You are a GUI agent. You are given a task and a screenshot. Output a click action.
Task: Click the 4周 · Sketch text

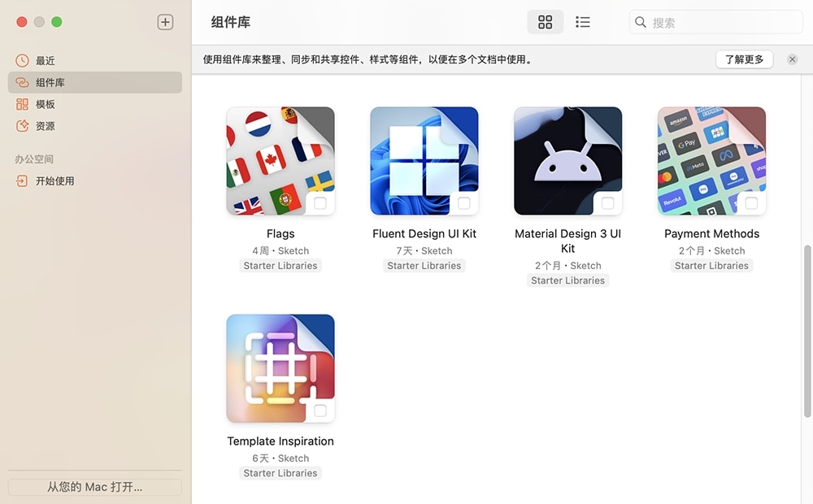pos(280,251)
